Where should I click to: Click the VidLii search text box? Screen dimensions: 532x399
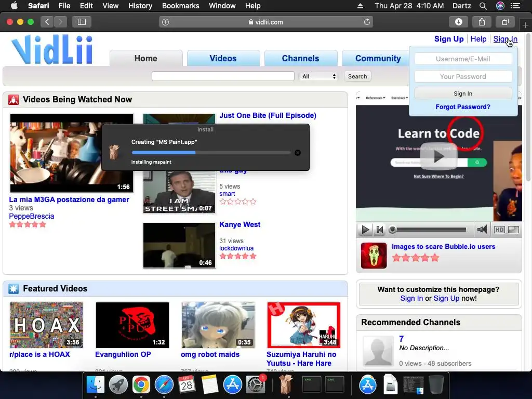223,76
